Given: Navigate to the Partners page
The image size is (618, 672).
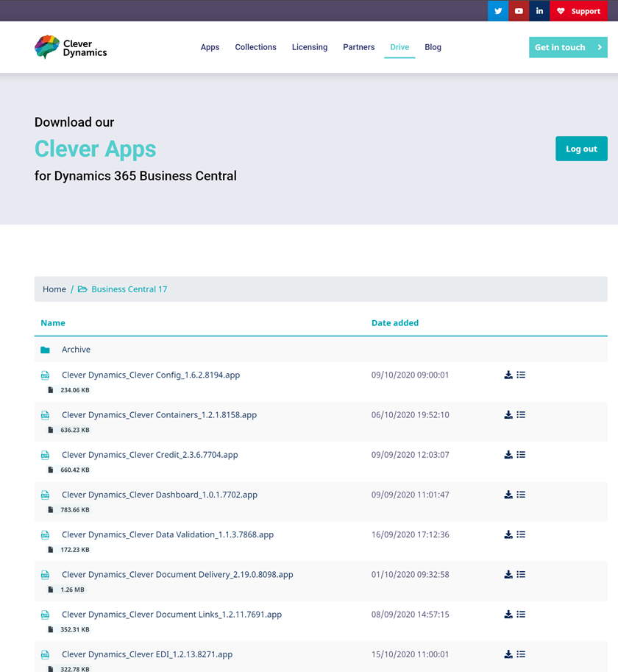Looking at the screenshot, I should [359, 47].
